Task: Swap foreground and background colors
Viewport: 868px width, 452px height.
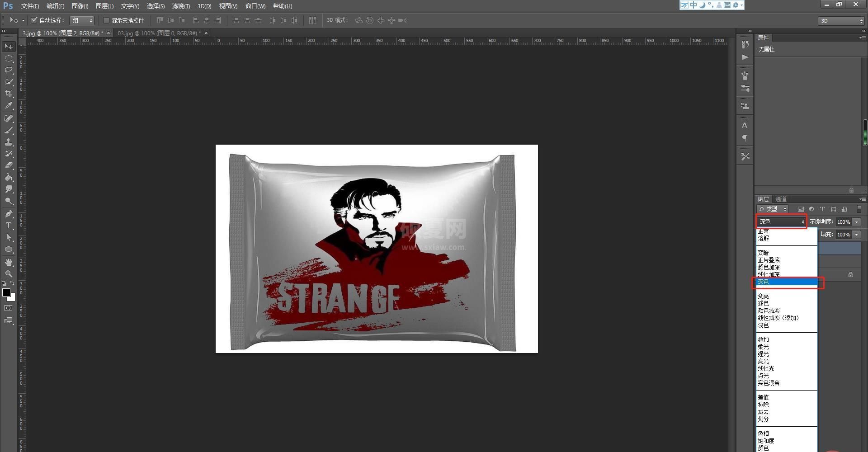Action: coord(13,283)
